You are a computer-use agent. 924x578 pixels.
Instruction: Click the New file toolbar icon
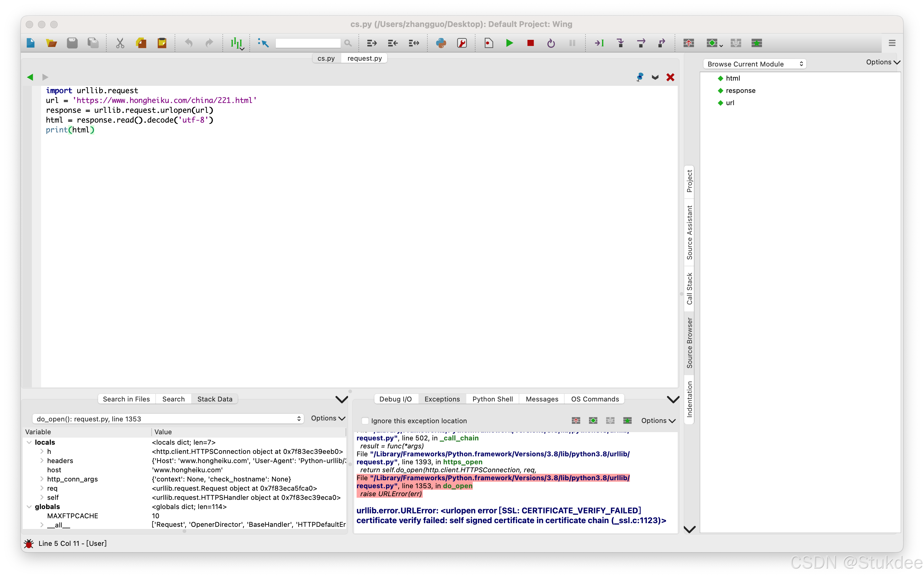pos(31,43)
